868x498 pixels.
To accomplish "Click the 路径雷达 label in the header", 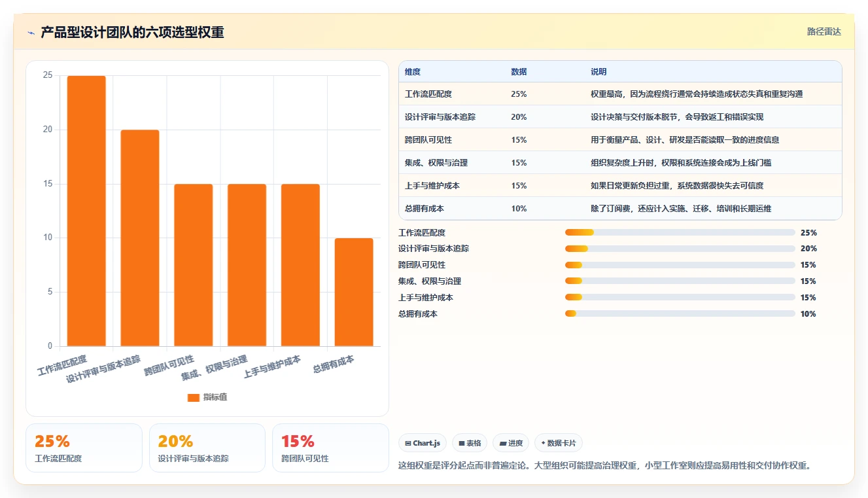I will 824,31.
